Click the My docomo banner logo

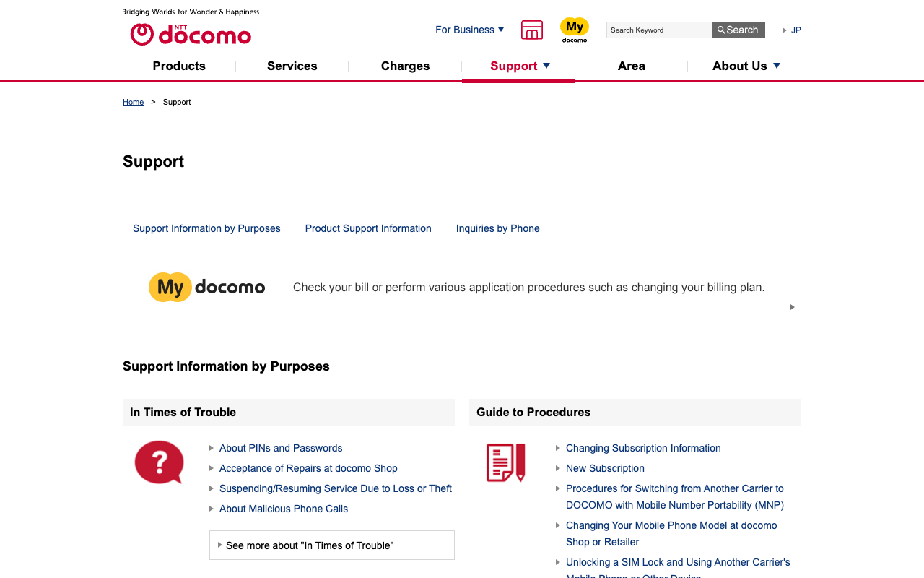pos(207,287)
